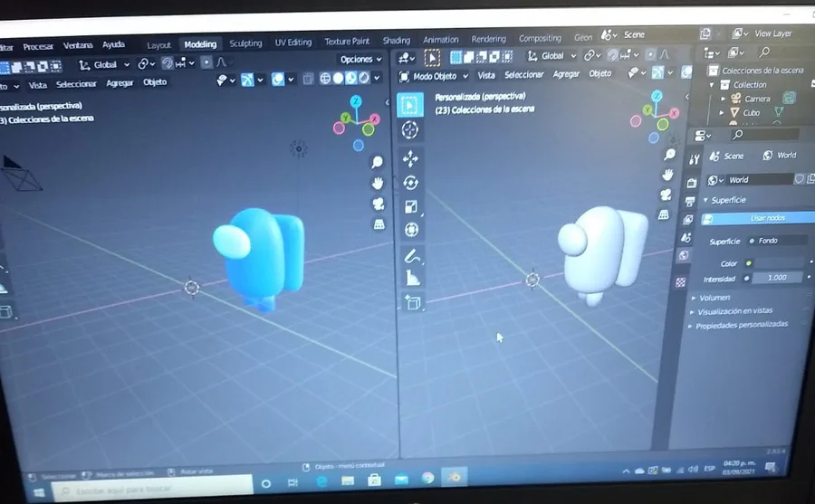Select the Add Cube tool in right viewport

(413, 302)
